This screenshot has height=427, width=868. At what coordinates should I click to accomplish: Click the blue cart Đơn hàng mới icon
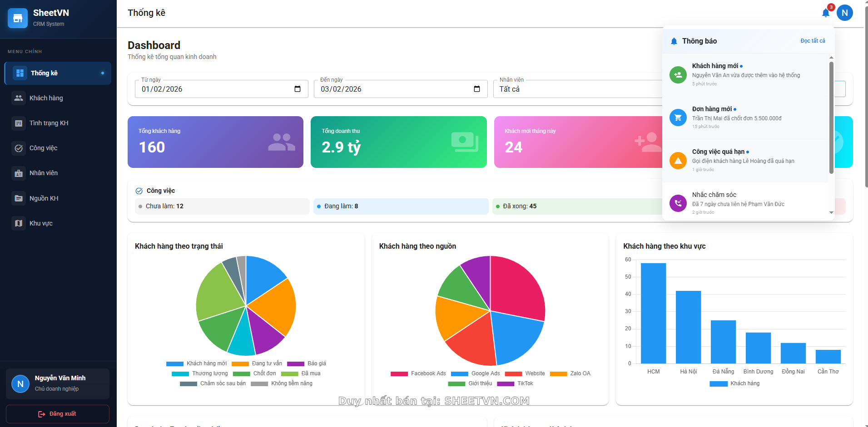(678, 118)
